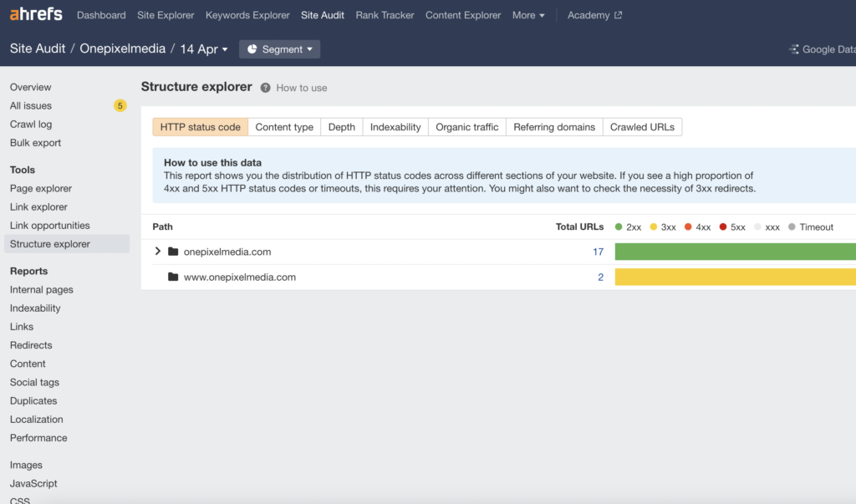Click the Academy external link icon
The image size is (856, 504).
tap(618, 15)
